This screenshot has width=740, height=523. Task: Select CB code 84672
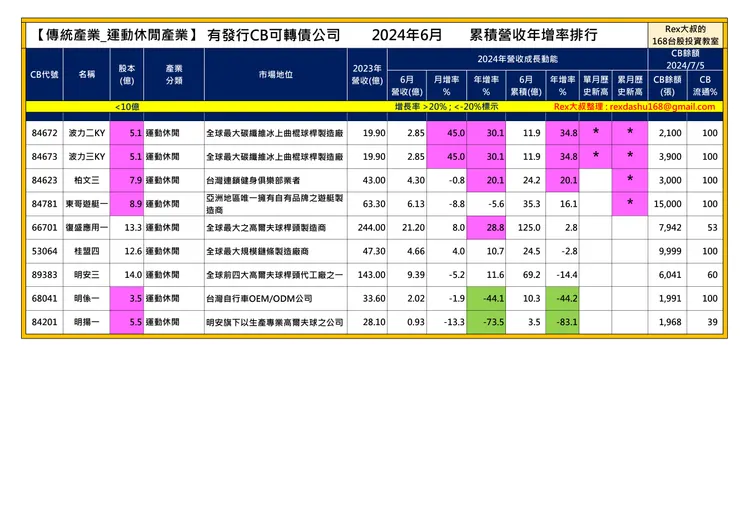(x=44, y=133)
